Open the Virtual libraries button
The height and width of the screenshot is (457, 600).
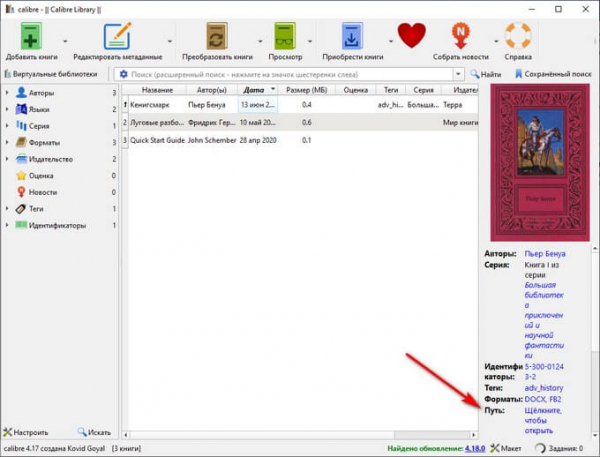51,74
